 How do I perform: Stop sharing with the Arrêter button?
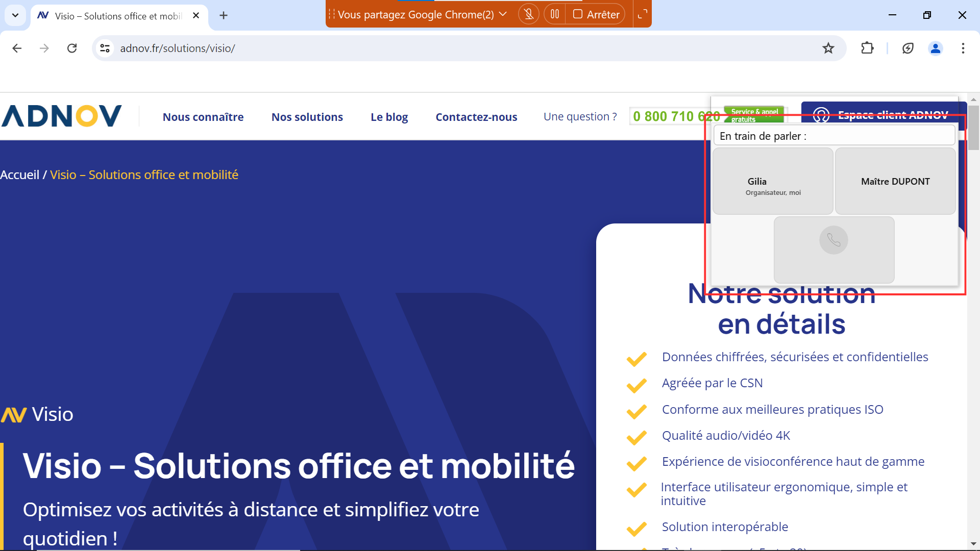[x=596, y=14]
